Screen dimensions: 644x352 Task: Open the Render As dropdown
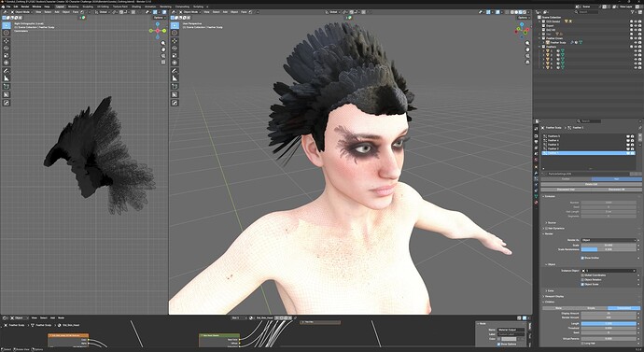click(609, 240)
